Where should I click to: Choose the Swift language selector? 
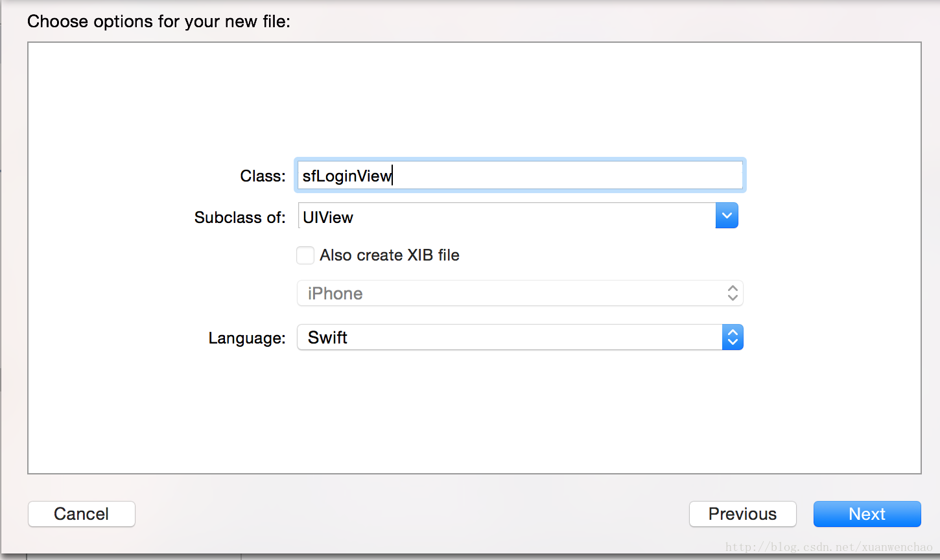(x=520, y=337)
